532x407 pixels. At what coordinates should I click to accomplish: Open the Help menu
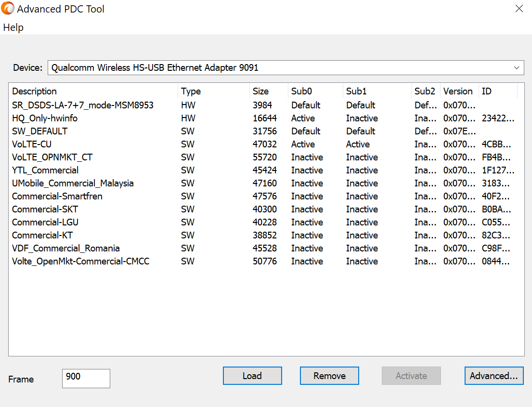13,27
